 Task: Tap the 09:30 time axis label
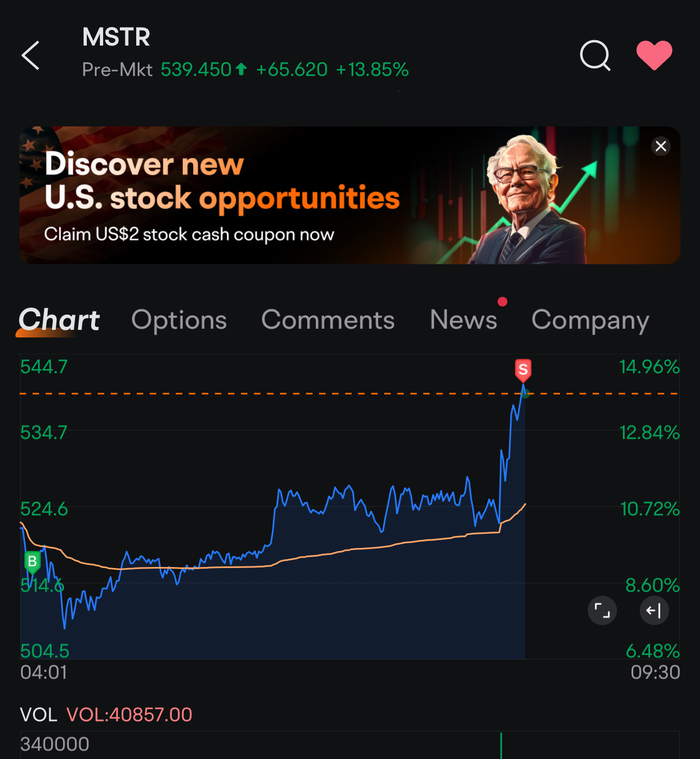point(655,672)
